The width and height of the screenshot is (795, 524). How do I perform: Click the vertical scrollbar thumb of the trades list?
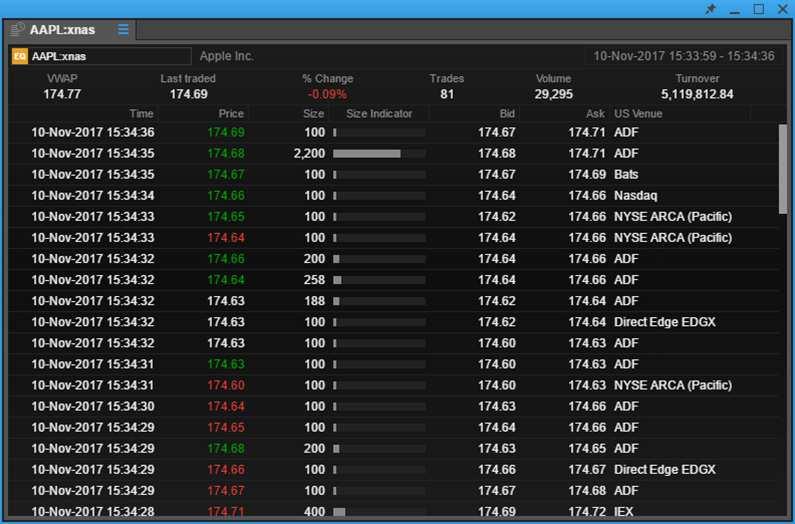pyautogui.click(x=783, y=168)
